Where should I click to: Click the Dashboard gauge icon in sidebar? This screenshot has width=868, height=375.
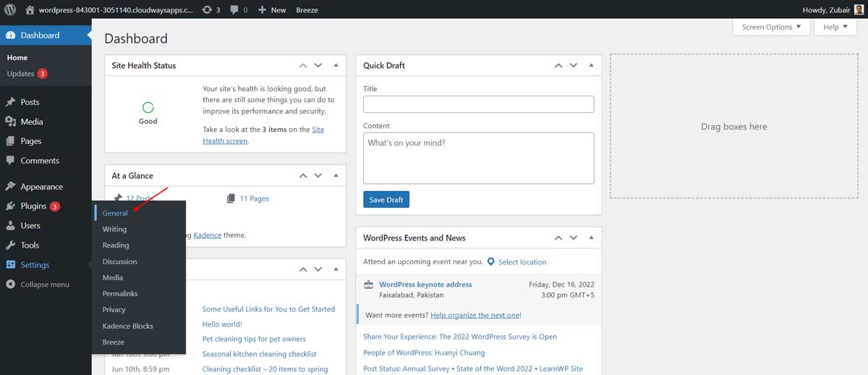coord(10,35)
